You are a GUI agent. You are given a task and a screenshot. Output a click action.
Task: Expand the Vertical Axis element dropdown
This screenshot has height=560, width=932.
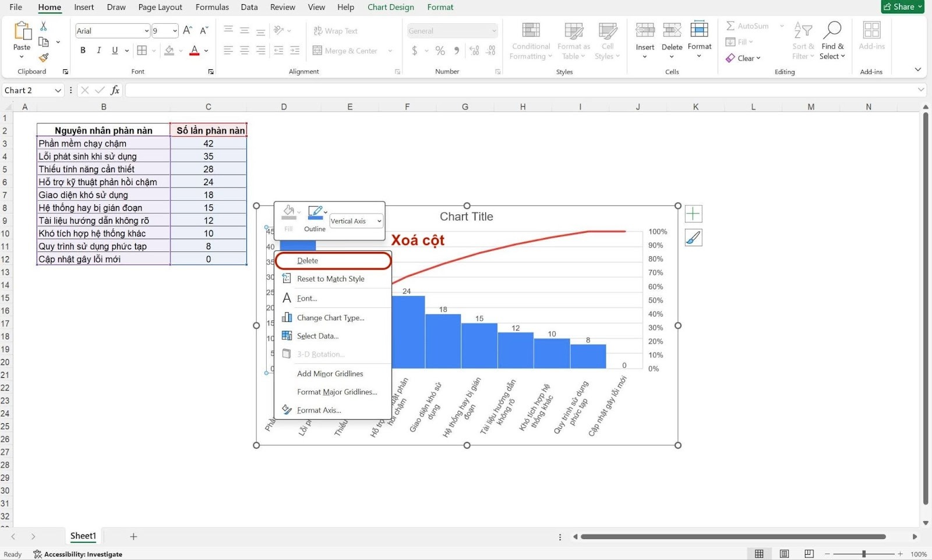tap(379, 221)
